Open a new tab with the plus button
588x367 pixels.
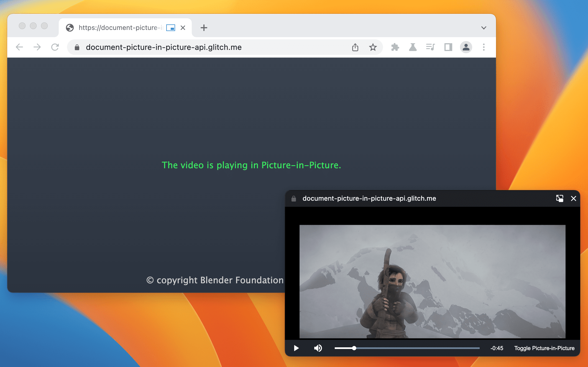(x=204, y=28)
